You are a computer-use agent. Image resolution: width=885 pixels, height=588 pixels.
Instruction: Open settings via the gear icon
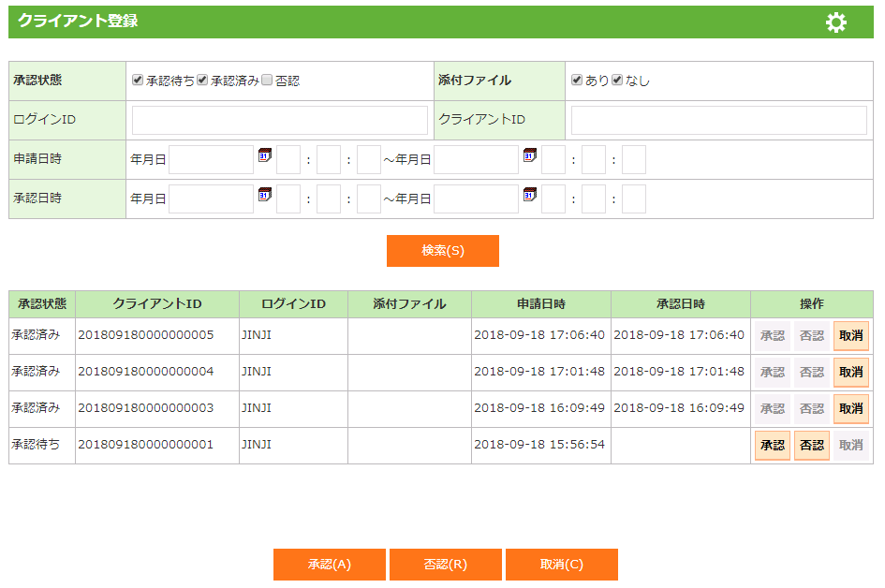tap(836, 22)
